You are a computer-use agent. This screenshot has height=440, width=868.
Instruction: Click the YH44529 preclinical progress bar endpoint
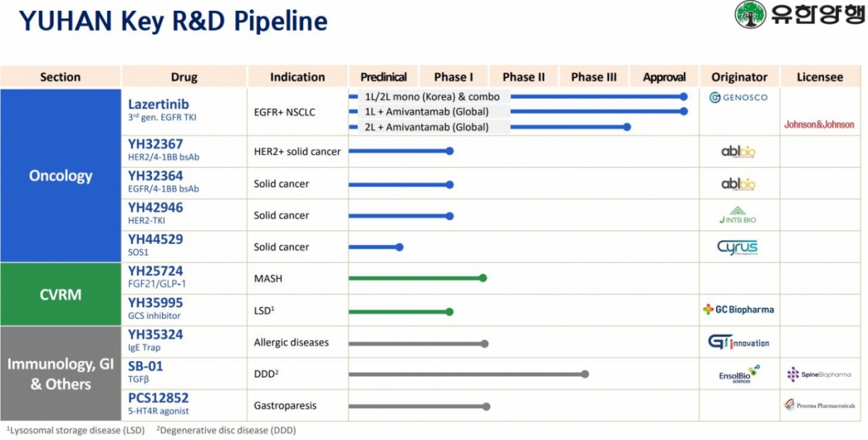point(399,247)
